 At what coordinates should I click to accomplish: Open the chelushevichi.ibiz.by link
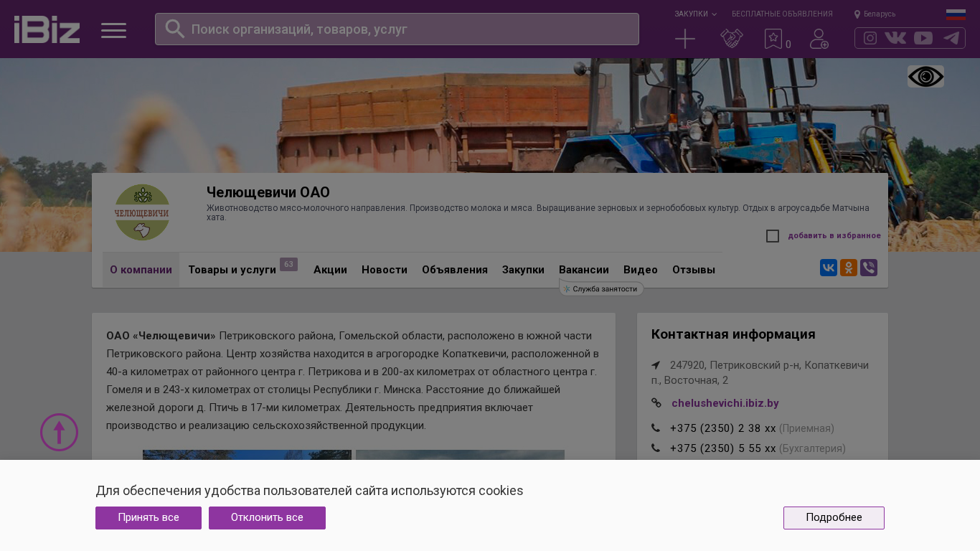click(725, 403)
